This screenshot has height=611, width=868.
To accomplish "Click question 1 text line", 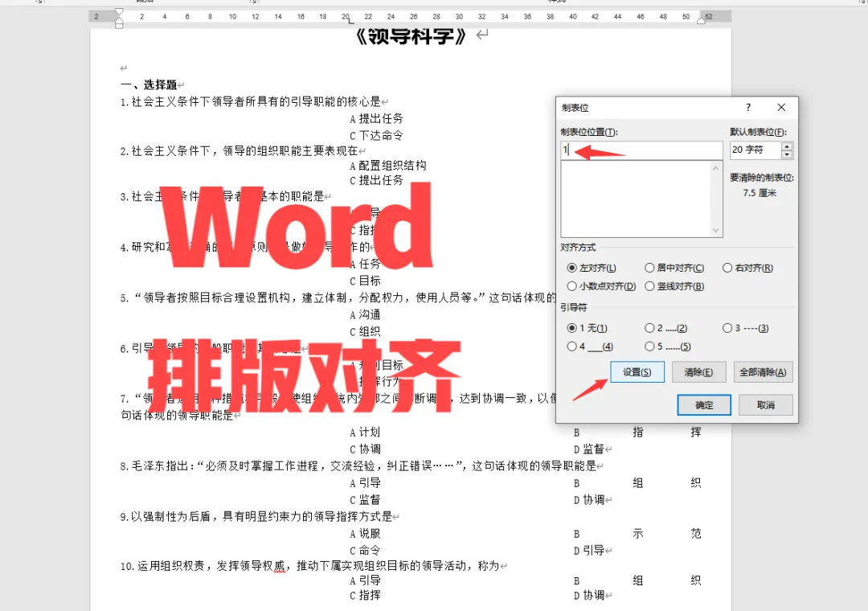I will (251, 102).
